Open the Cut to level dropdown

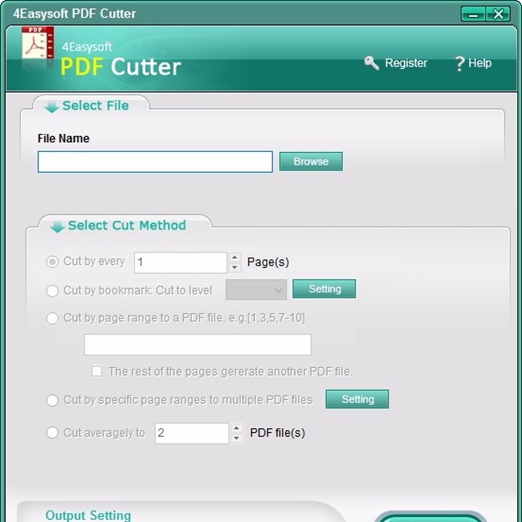pyautogui.click(x=256, y=290)
